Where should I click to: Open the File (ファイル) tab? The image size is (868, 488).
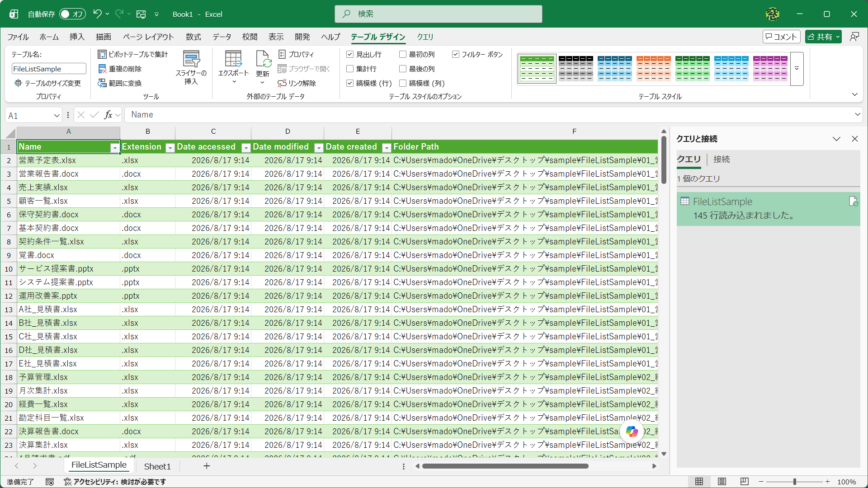(18, 37)
